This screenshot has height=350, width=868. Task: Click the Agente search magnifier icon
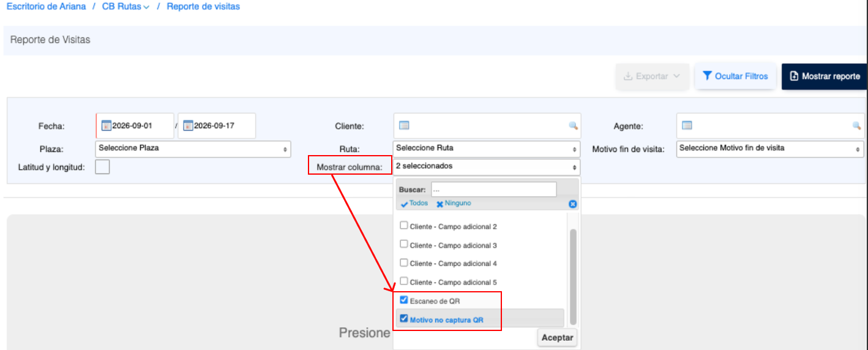(x=856, y=126)
